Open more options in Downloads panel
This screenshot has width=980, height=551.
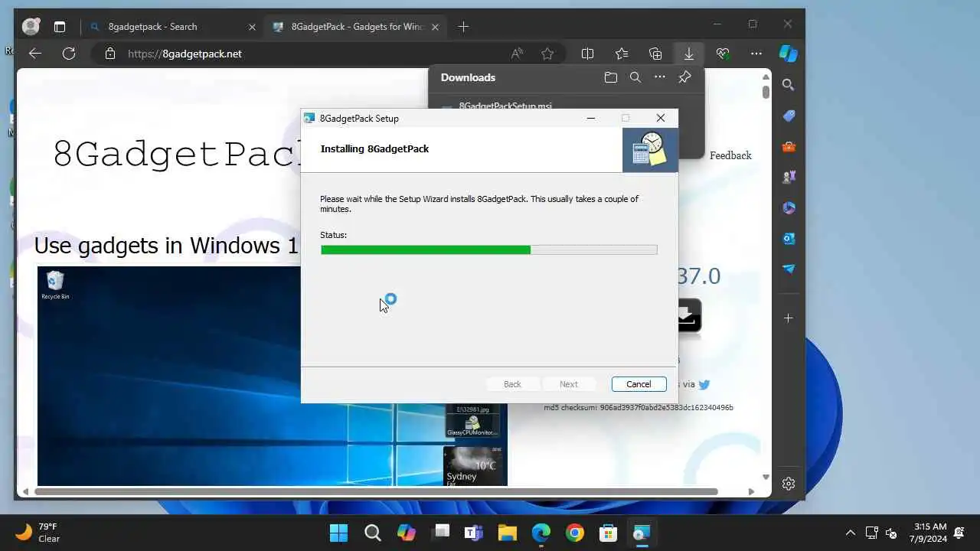click(659, 77)
